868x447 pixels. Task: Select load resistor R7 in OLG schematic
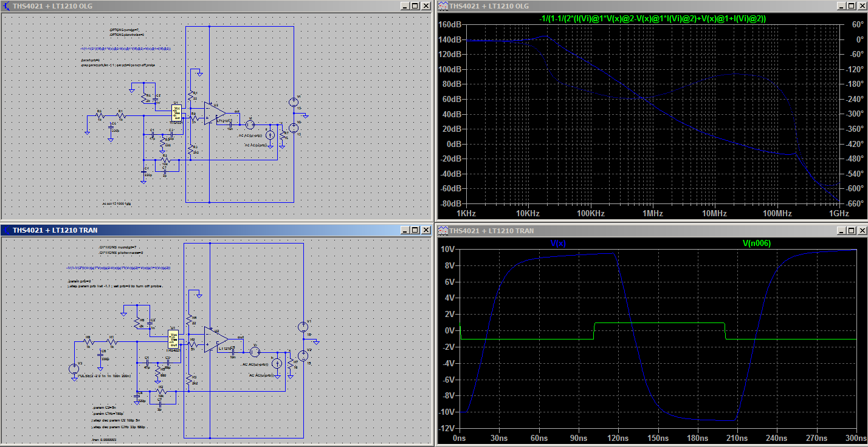(282, 137)
